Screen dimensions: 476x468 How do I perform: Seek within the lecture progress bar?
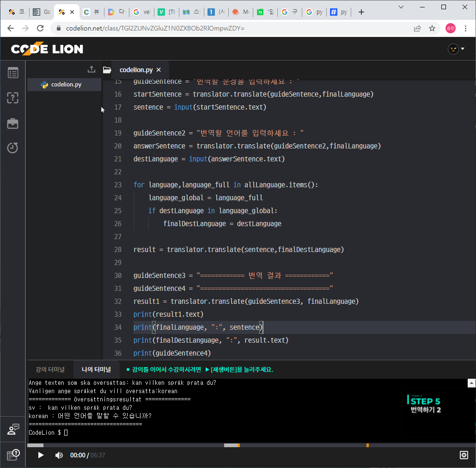point(251,445)
